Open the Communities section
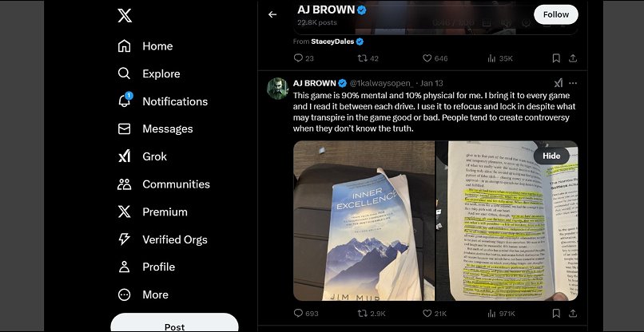 pos(164,184)
